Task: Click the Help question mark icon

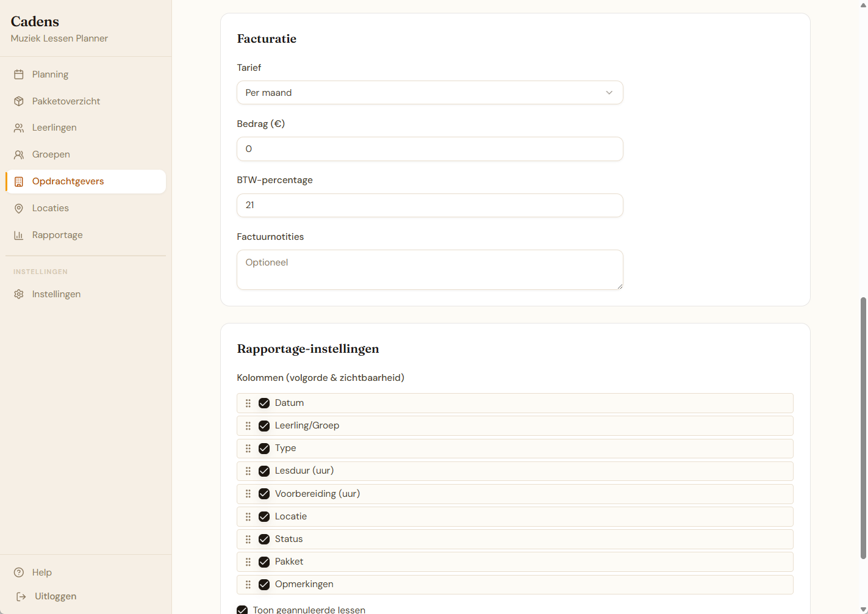Action: click(19, 572)
